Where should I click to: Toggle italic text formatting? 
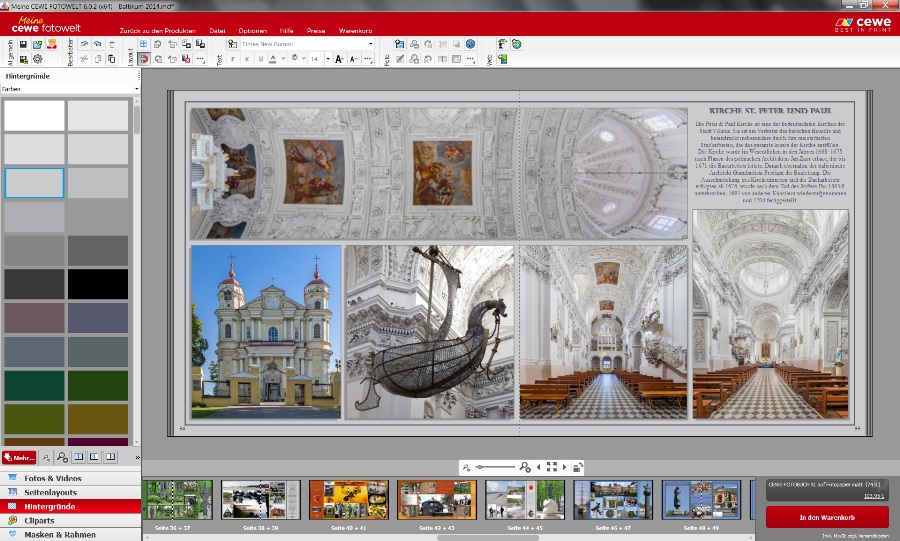(x=247, y=60)
